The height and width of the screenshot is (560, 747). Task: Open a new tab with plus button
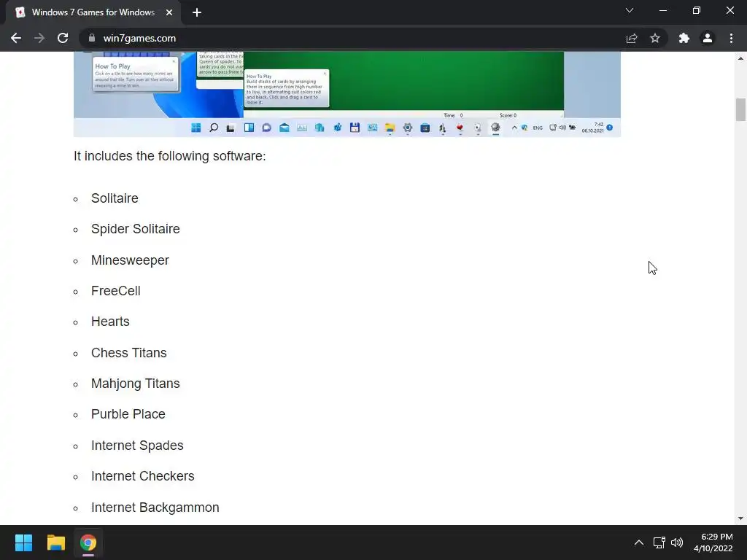pos(197,12)
